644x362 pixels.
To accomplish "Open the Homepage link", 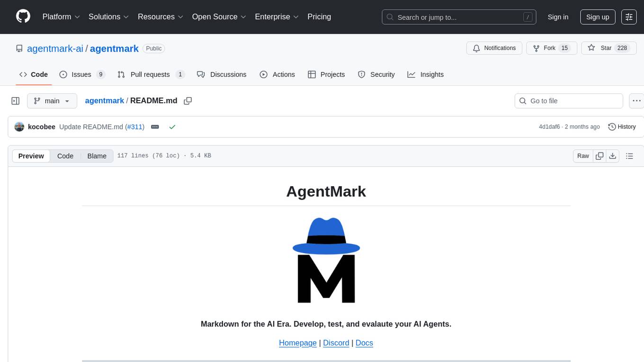I will tap(298, 343).
